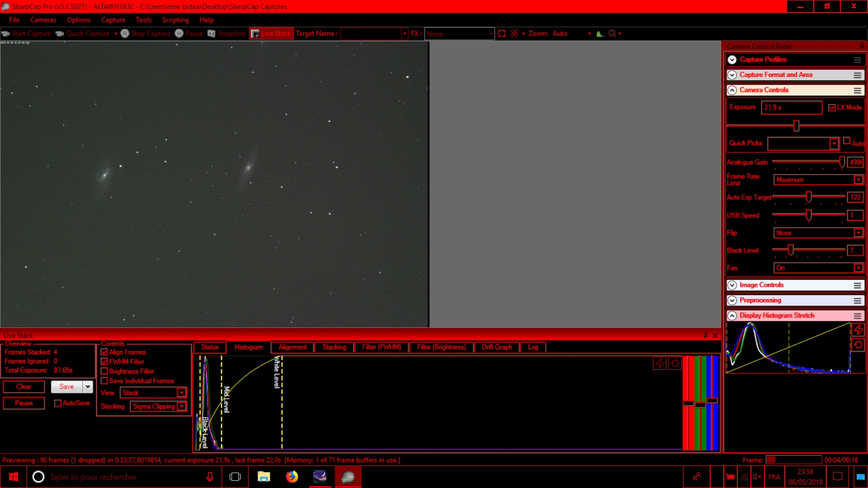The image size is (868, 488).
Task: Expand the Image Controls section
Action: 732,285
